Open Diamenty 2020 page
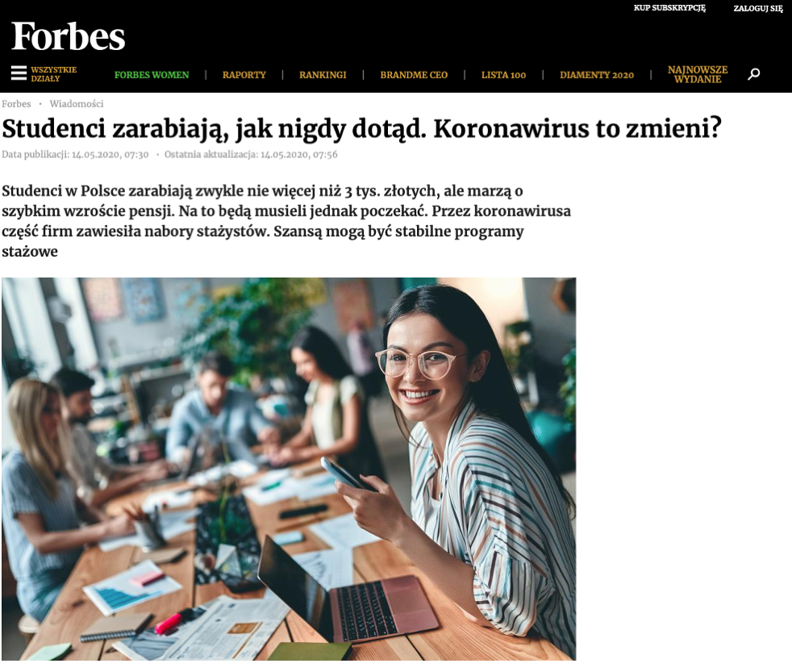Screen dimensions: 792x672 [x=597, y=75]
